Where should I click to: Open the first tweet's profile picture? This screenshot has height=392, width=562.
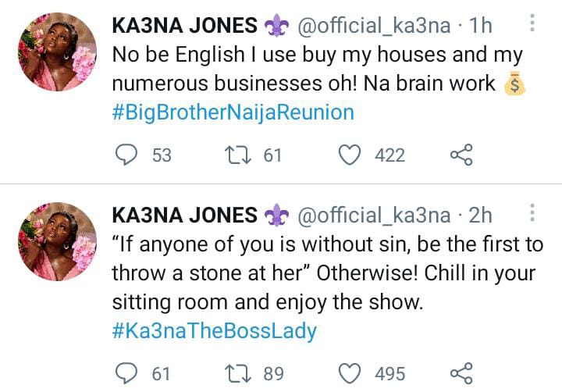(x=57, y=52)
